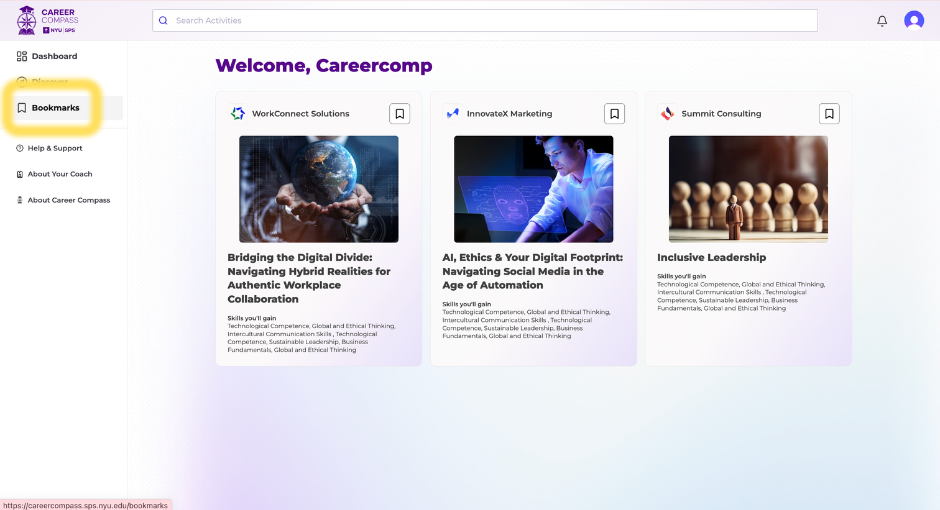The image size is (940, 510).
Task: Click the Dashboard grid icon in sidebar
Action: tap(22, 56)
